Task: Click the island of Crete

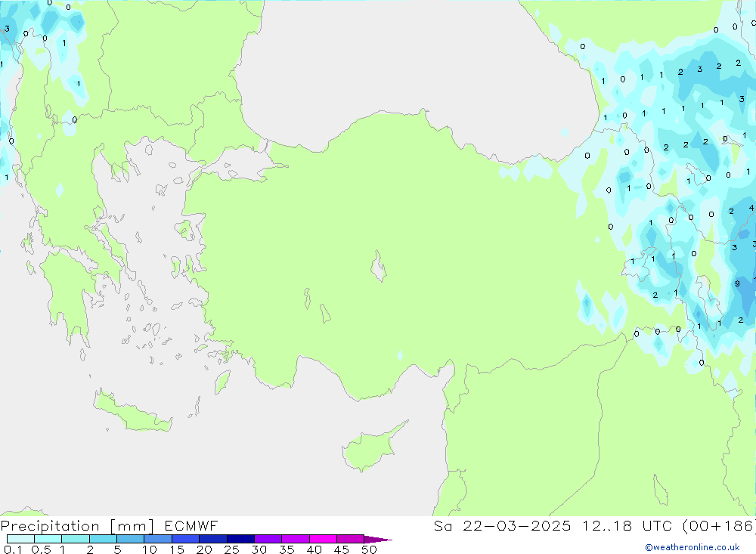Action: [x=132, y=412]
